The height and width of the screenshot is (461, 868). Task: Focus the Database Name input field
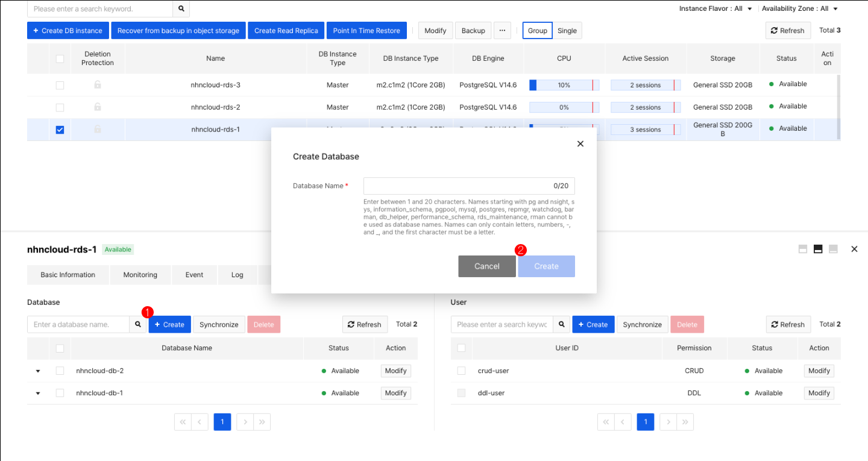tap(470, 186)
